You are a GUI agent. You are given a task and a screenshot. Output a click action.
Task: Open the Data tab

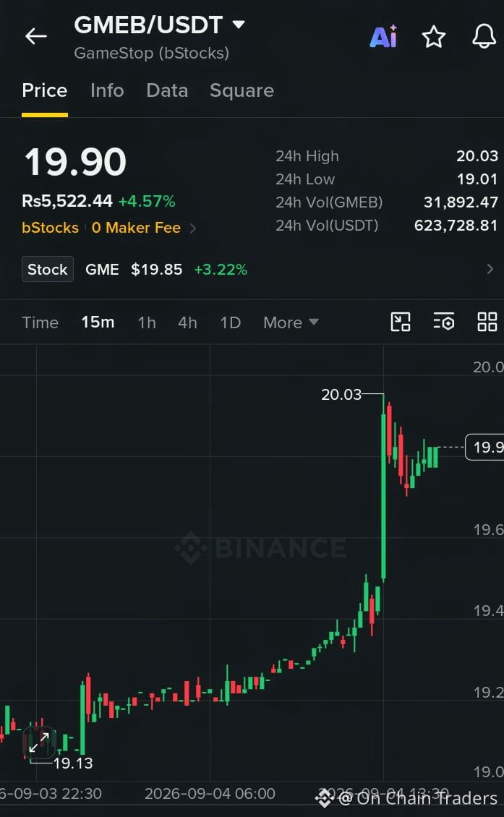(x=167, y=90)
